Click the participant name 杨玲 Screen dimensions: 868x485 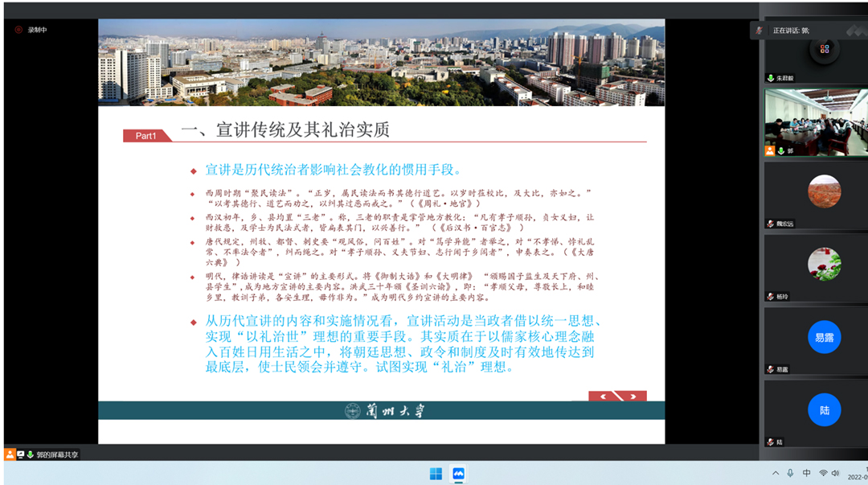782,297
